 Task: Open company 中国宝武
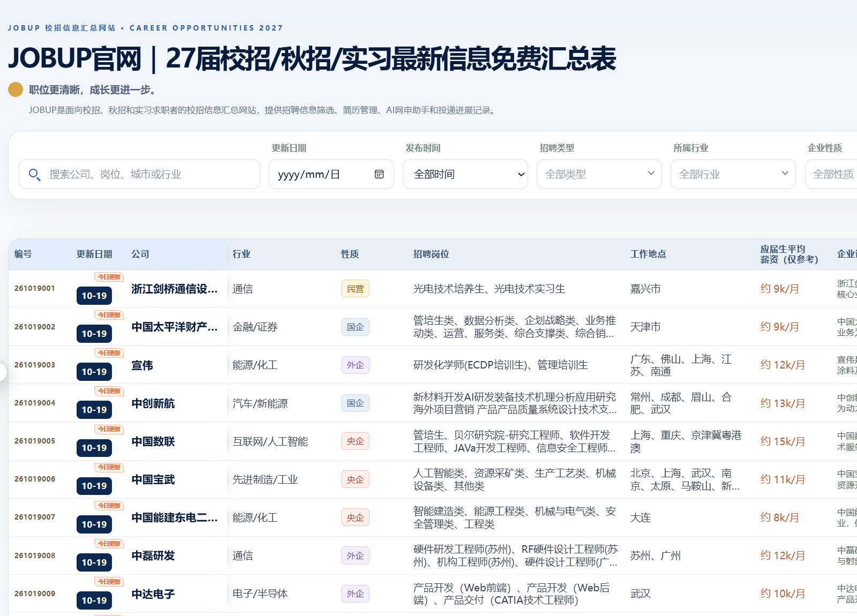click(x=153, y=479)
